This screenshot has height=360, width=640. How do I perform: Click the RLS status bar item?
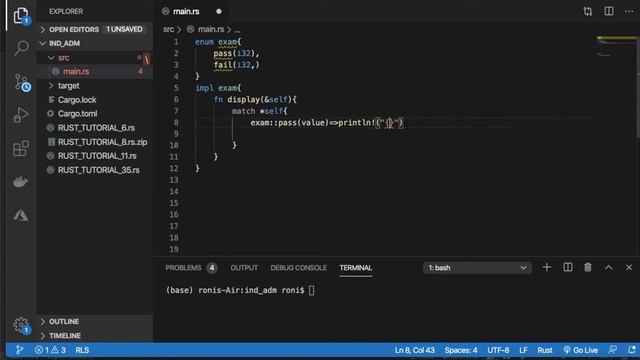pyautogui.click(x=82, y=350)
